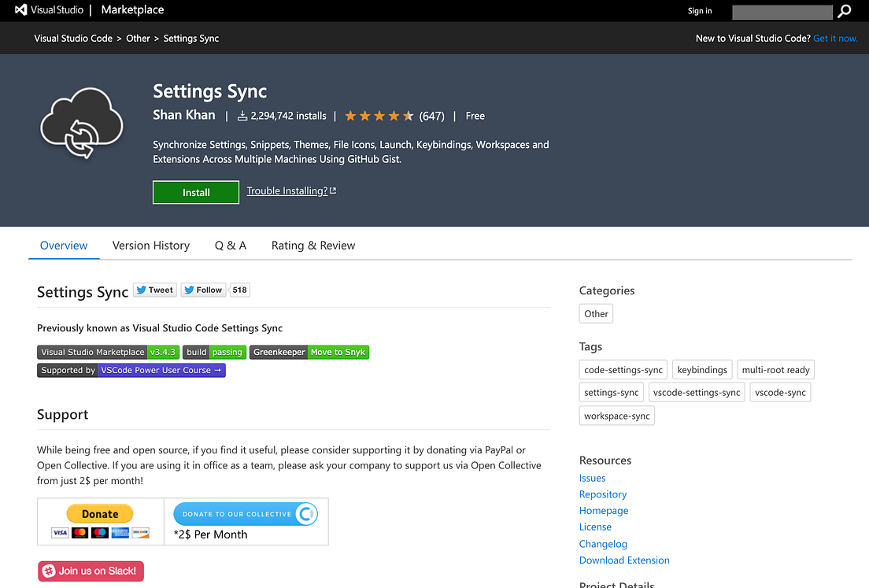Click the Greenkeeper Move to Snyk badge

pos(309,352)
